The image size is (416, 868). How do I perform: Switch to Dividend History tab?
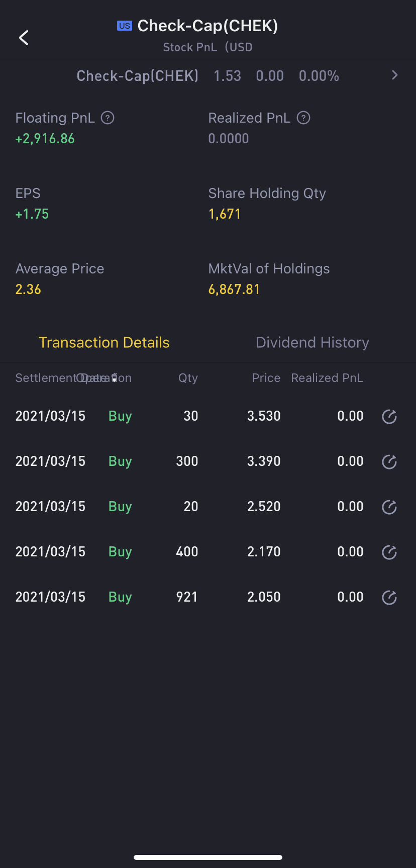point(312,342)
